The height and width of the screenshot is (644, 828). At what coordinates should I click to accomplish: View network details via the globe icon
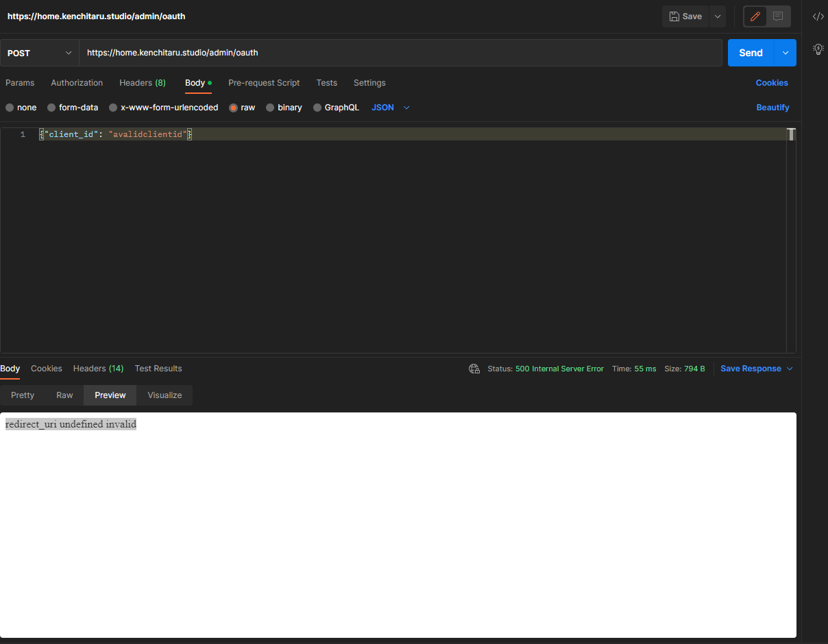pos(474,369)
